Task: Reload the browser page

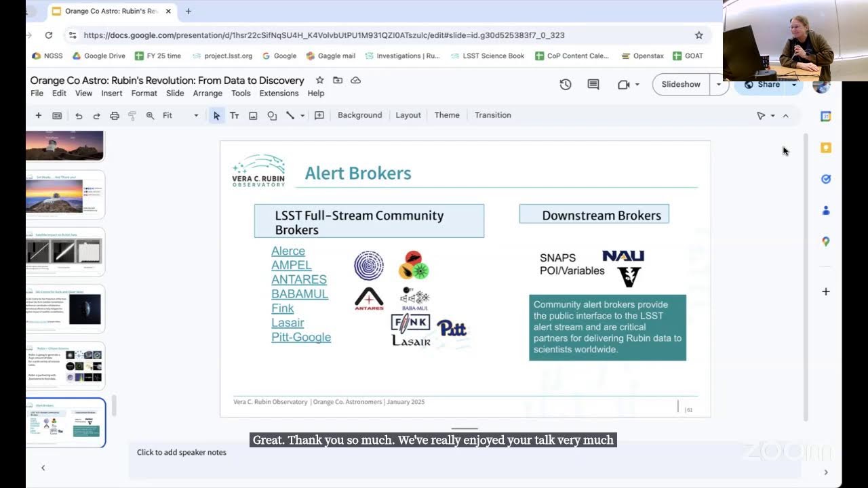Action: click(49, 35)
